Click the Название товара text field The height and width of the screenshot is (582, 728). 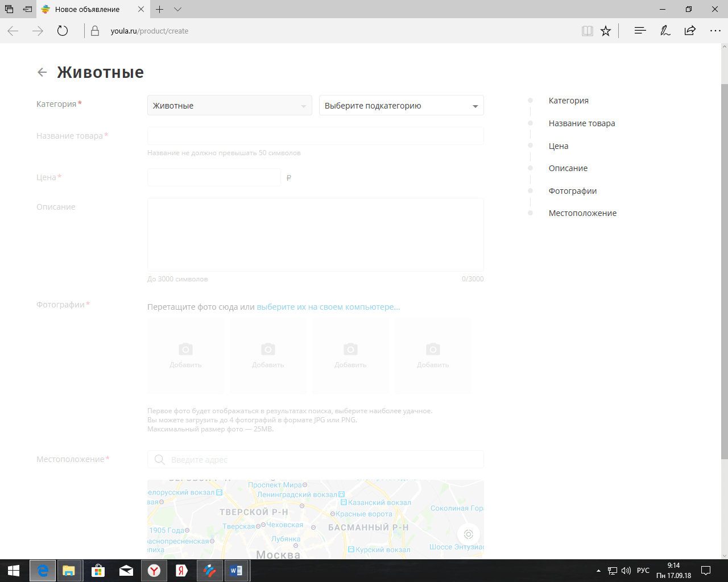tap(315, 136)
